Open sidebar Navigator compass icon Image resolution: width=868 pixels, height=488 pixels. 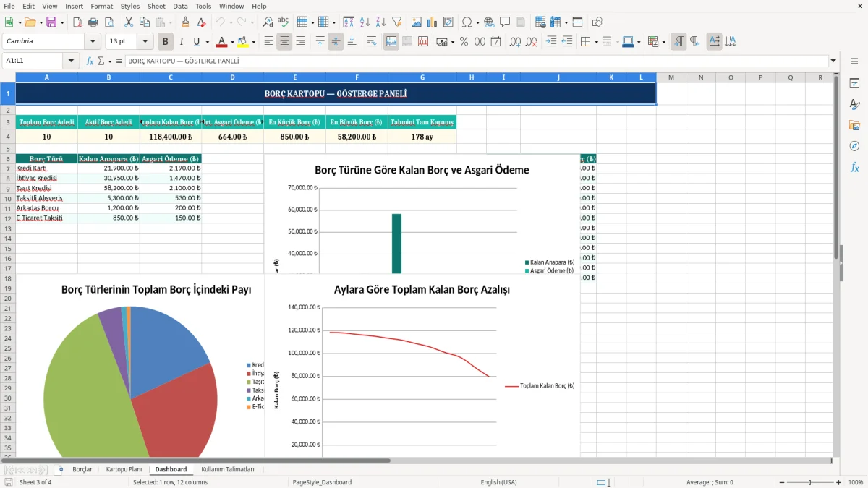coord(854,146)
